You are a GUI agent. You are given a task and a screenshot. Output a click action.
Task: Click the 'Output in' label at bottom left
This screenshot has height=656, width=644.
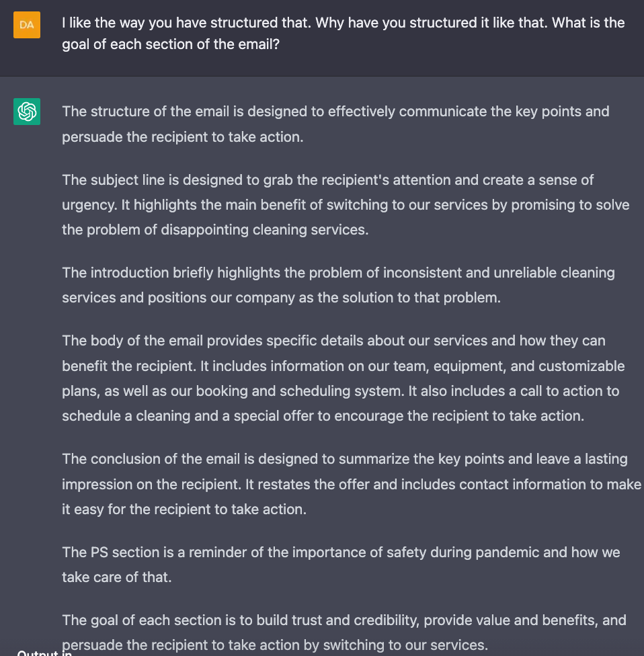[x=44, y=653]
